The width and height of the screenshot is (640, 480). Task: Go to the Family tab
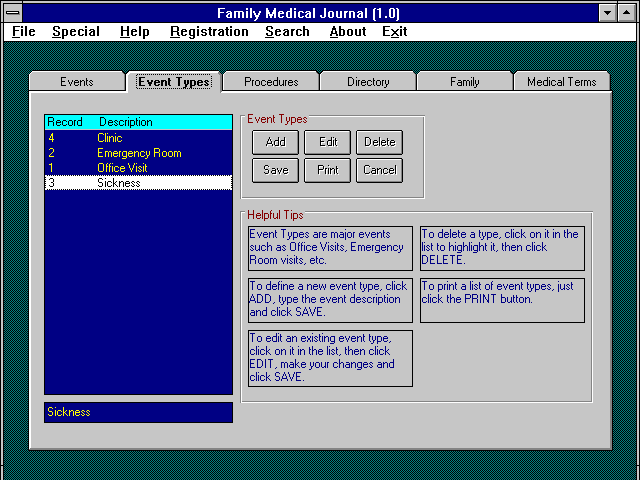[x=465, y=82]
